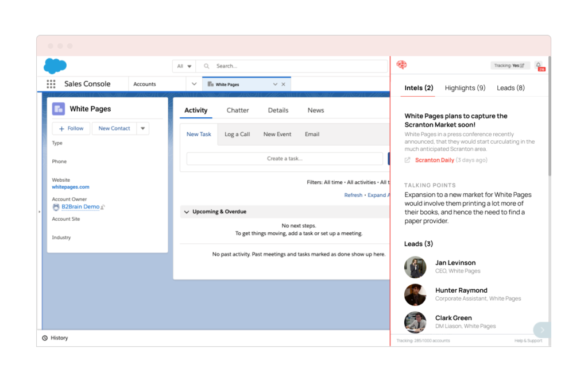Open the Intels (2) tab
Viewport: 588px width, 368px height.
pos(419,88)
